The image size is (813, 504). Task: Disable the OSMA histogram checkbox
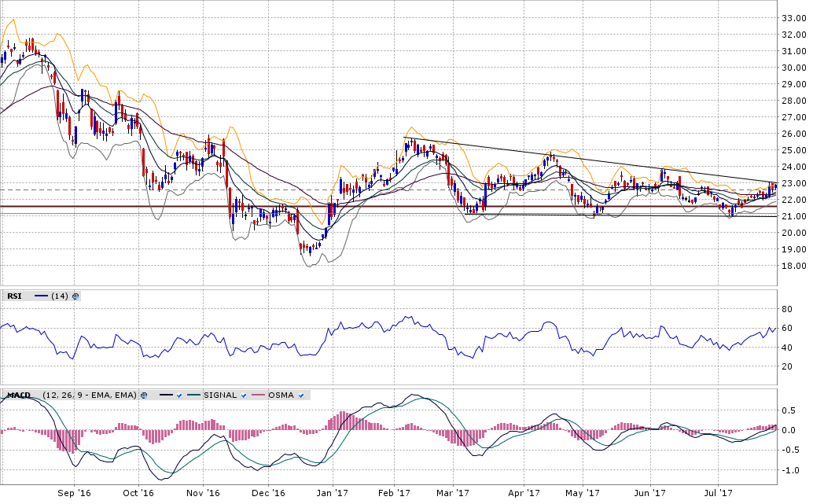point(301,395)
